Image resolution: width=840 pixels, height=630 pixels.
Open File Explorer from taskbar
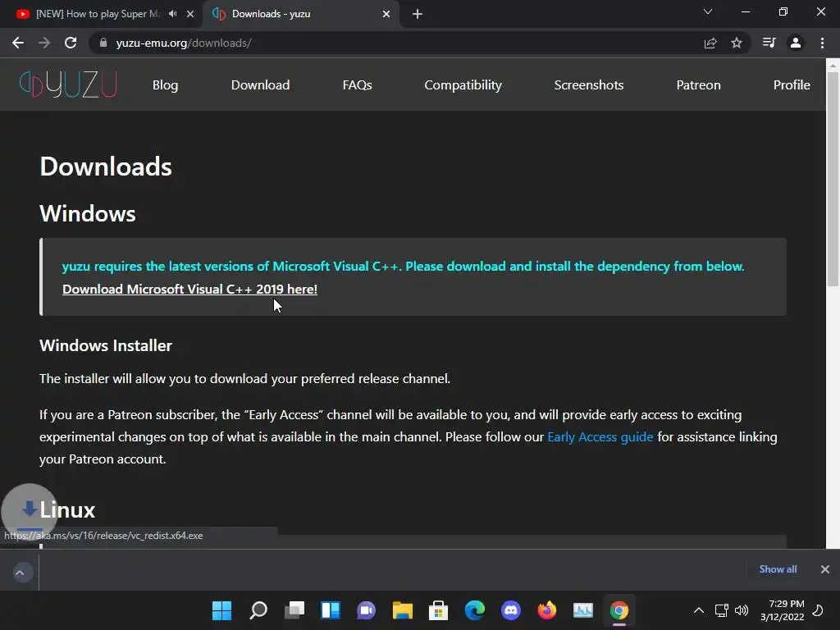pos(402,610)
